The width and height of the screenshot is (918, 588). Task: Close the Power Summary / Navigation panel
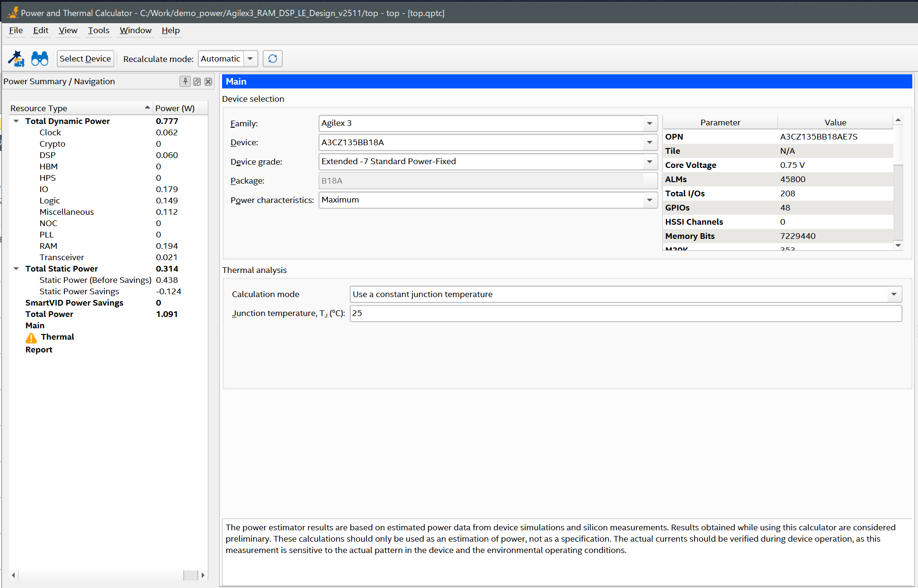pos(208,81)
